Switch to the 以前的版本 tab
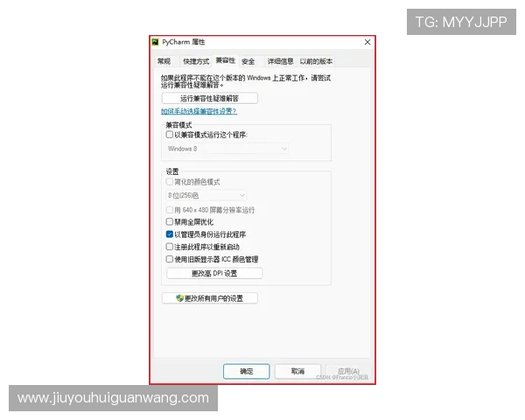Screen dimensions: 525x420 (316, 61)
